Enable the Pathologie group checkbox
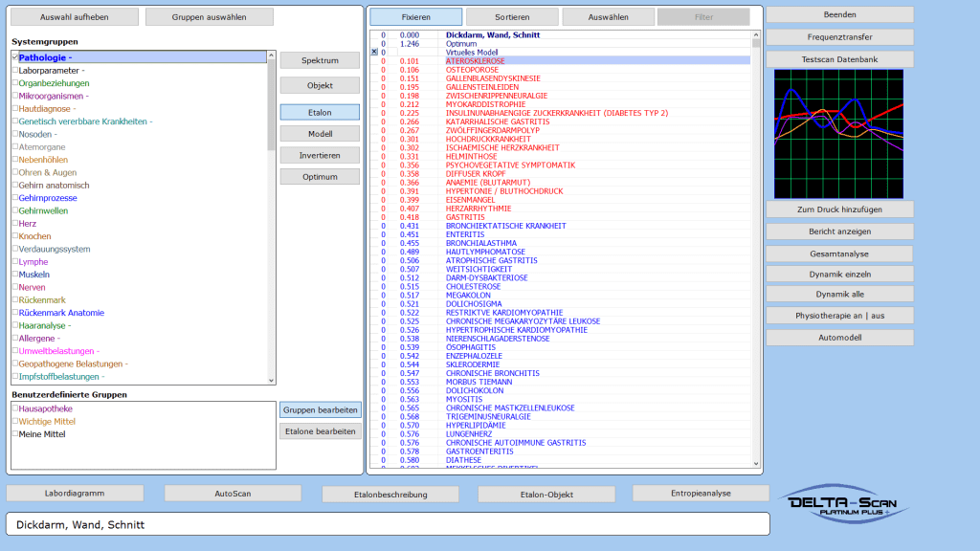This screenshot has width=980, height=551. pyautogui.click(x=14, y=57)
